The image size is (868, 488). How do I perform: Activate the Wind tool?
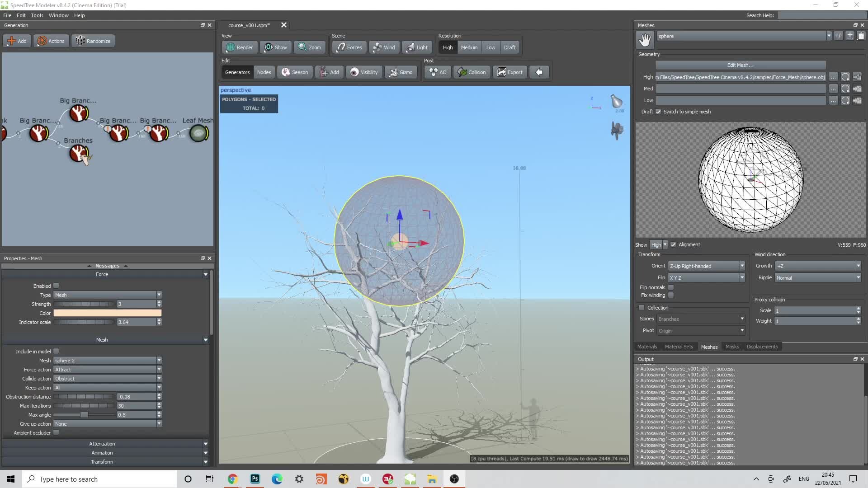click(383, 47)
